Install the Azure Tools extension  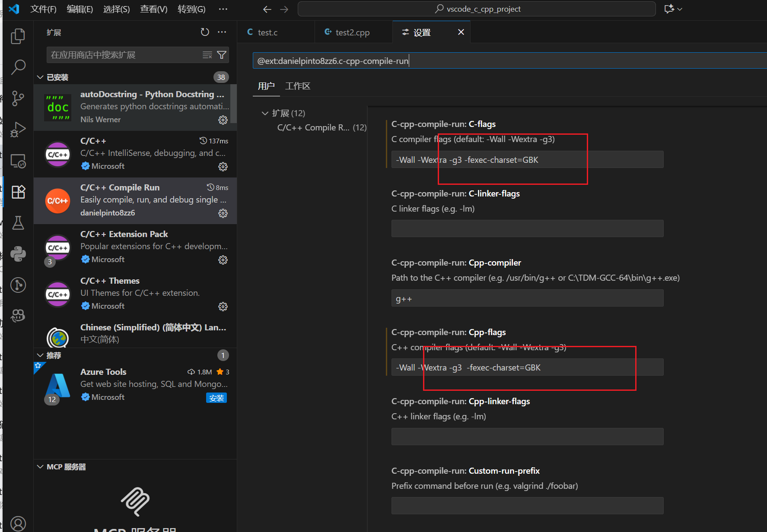coord(216,398)
